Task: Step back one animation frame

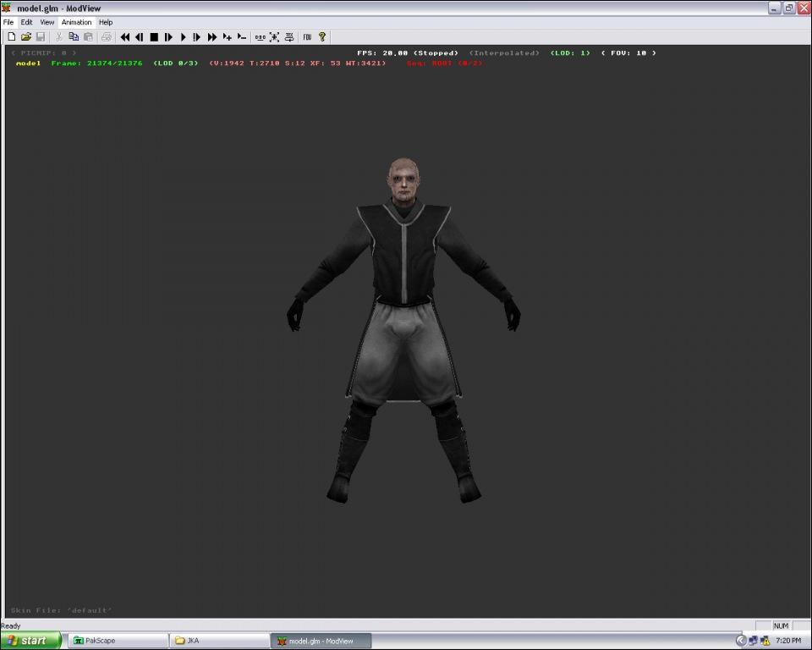Action: pos(140,37)
